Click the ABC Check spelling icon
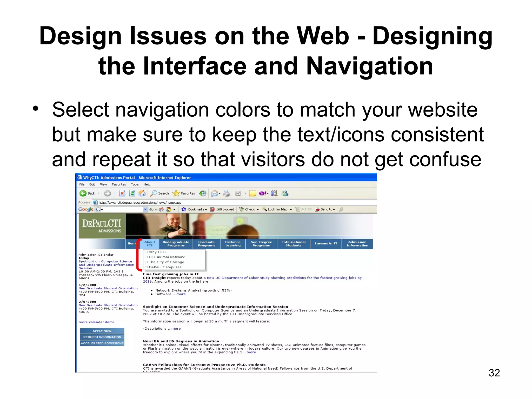 click(x=242, y=209)
